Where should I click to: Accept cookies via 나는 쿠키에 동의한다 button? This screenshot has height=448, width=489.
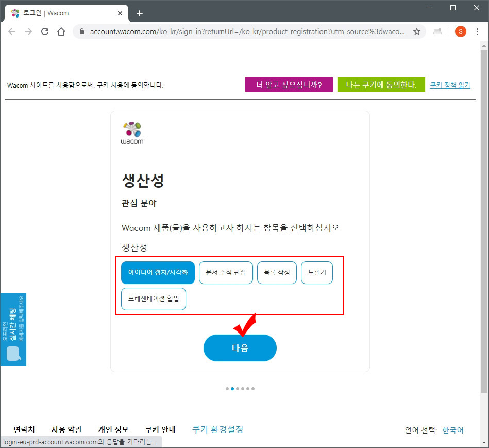click(x=381, y=85)
